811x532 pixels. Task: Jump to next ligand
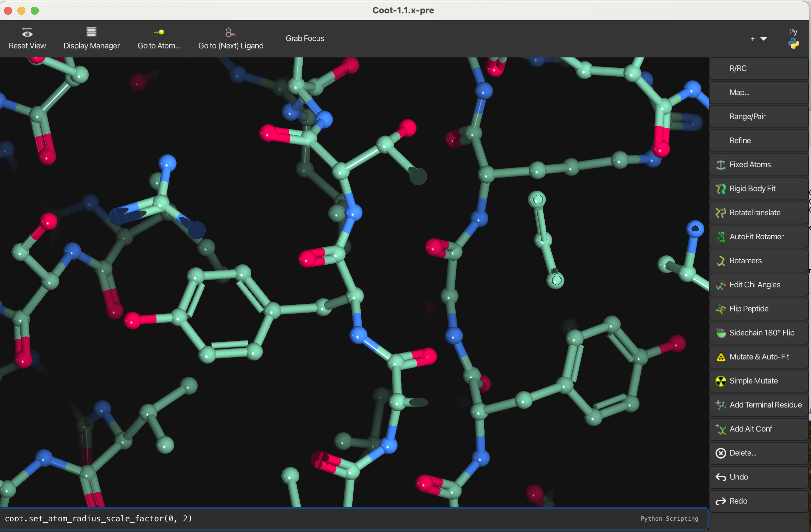click(x=231, y=38)
